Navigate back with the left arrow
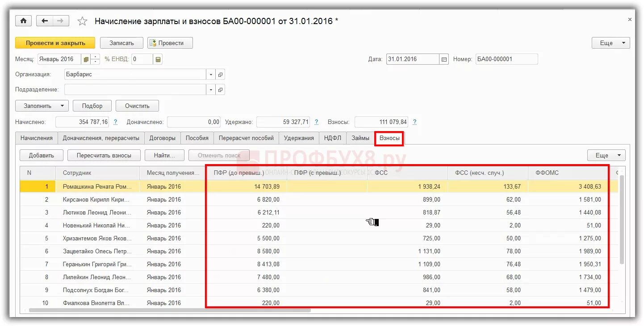Image resolution: width=644 pixels, height=326 pixels. coord(44,21)
